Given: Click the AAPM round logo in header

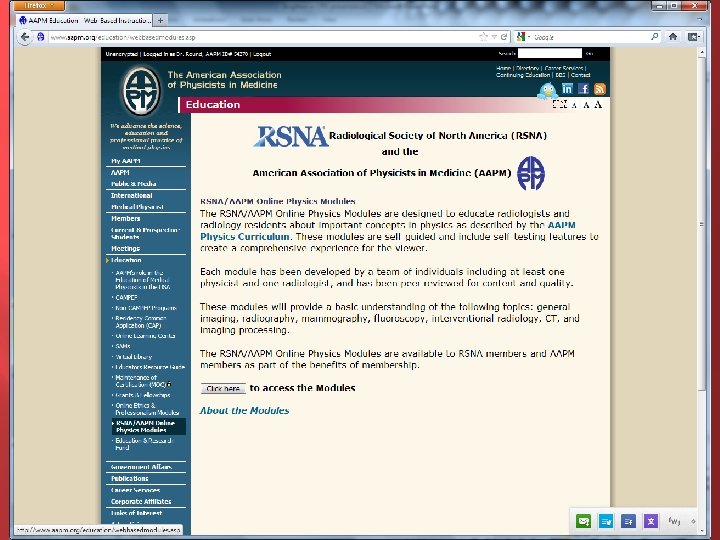Looking at the screenshot, I should [142, 90].
